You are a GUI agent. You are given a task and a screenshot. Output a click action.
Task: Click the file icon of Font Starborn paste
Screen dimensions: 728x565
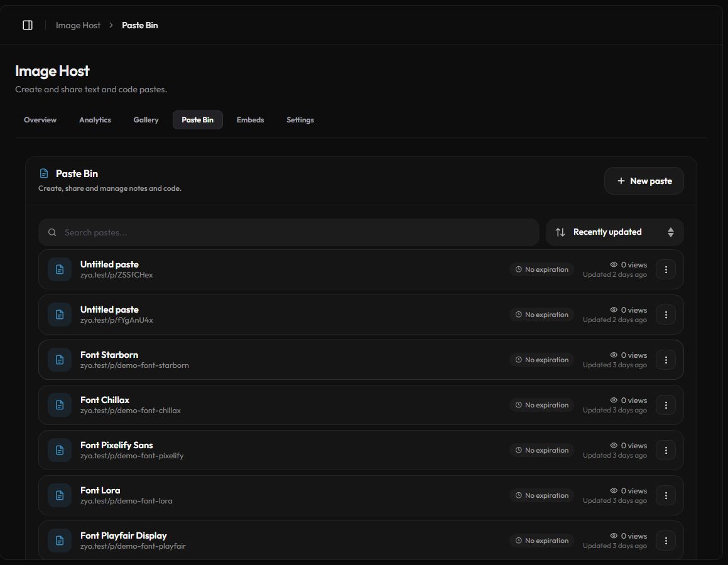[60, 360]
